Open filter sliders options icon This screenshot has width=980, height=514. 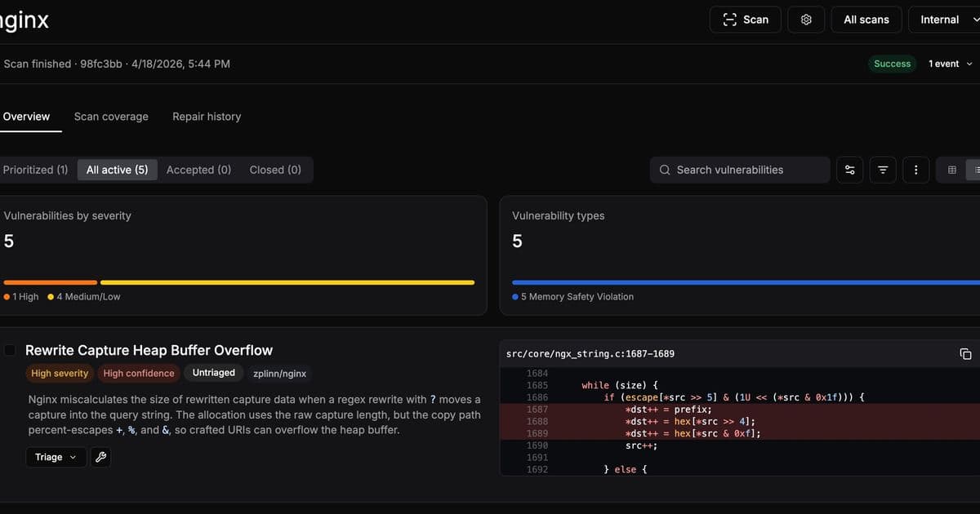coord(850,170)
